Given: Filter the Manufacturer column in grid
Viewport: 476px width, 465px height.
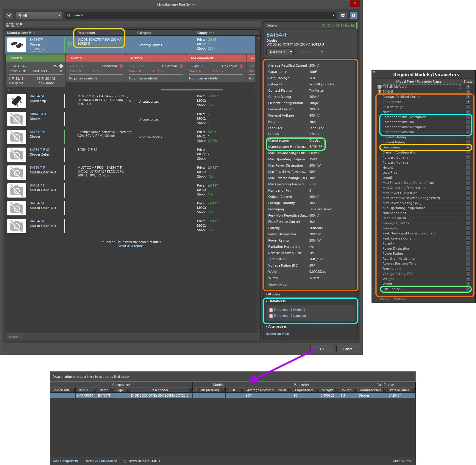Looking at the screenshot, I should tap(385, 390).
